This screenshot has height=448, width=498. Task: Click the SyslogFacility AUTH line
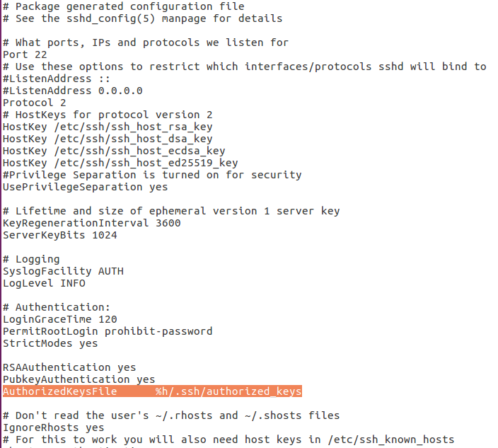63,271
